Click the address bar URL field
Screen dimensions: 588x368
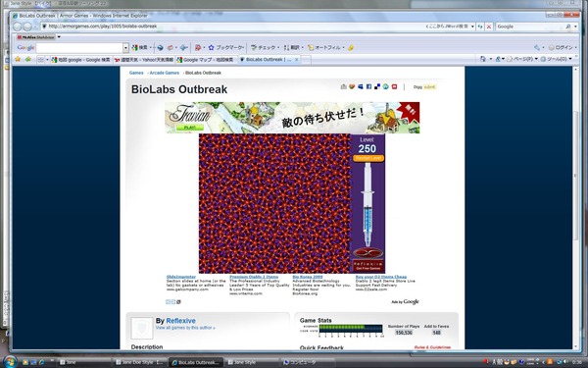pos(232,26)
